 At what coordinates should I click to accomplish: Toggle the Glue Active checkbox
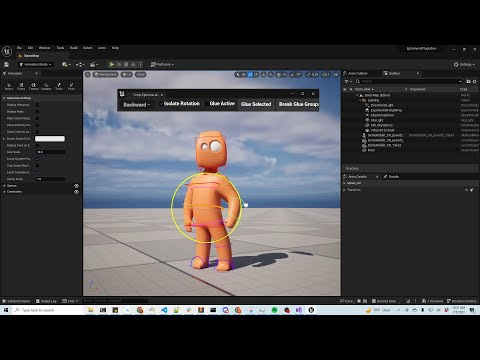point(207,104)
